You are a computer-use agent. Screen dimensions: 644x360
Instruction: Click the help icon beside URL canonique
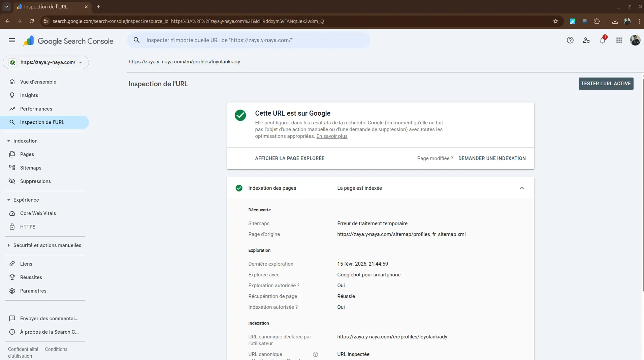click(x=315, y=354)
